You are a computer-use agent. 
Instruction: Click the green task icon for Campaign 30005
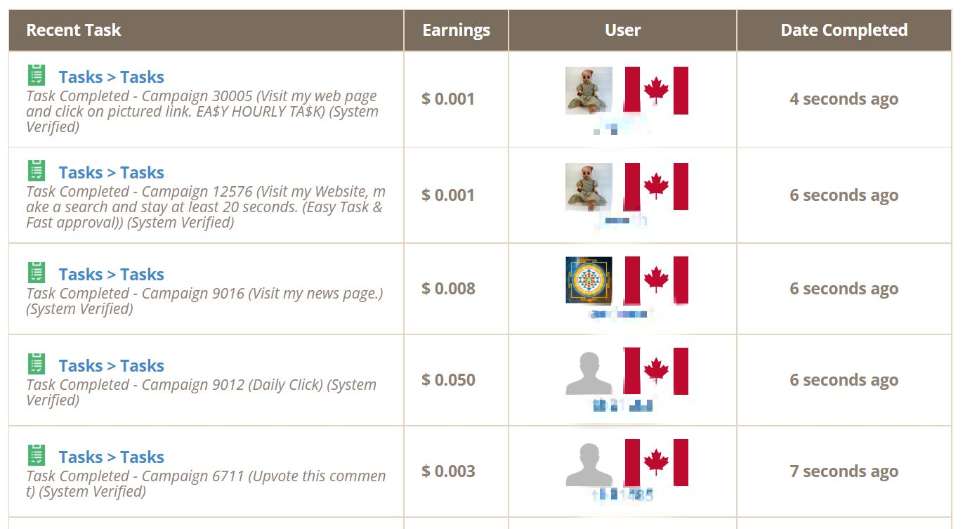coord(36,75)
